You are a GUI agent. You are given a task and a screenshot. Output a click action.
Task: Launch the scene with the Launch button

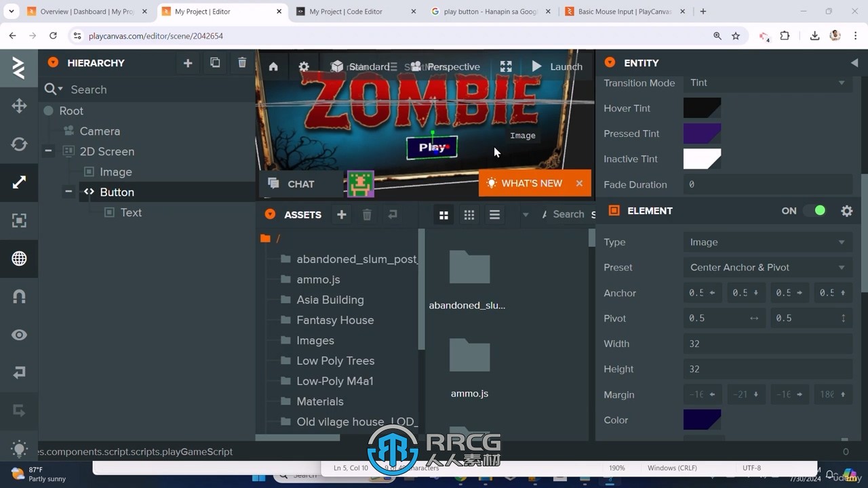pyautogui.click(x=557, y=66)
